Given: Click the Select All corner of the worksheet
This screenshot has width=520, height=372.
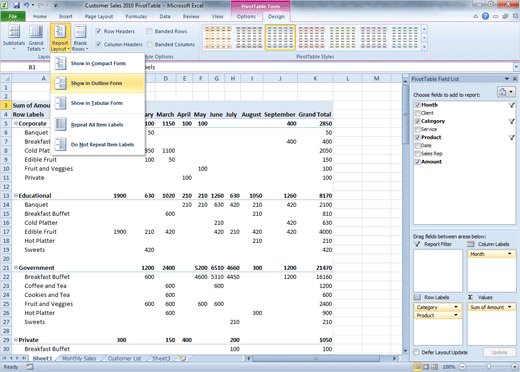Looking at the screenshot, I should 6,79.
